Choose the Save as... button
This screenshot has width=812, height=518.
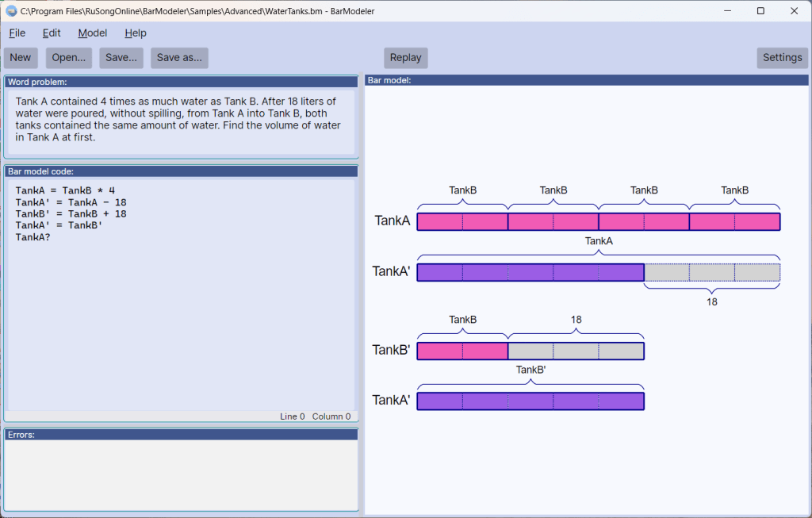click(x=179, y=58)
